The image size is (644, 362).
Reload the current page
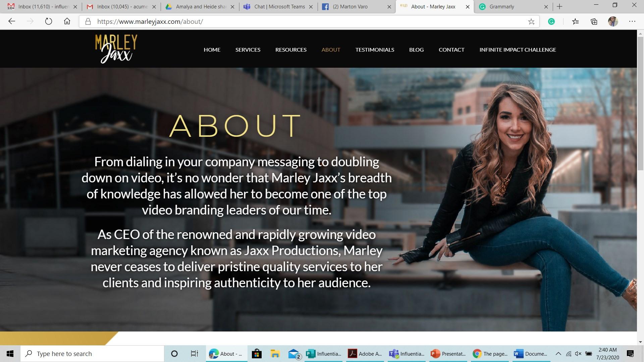[x=49, y=21]
